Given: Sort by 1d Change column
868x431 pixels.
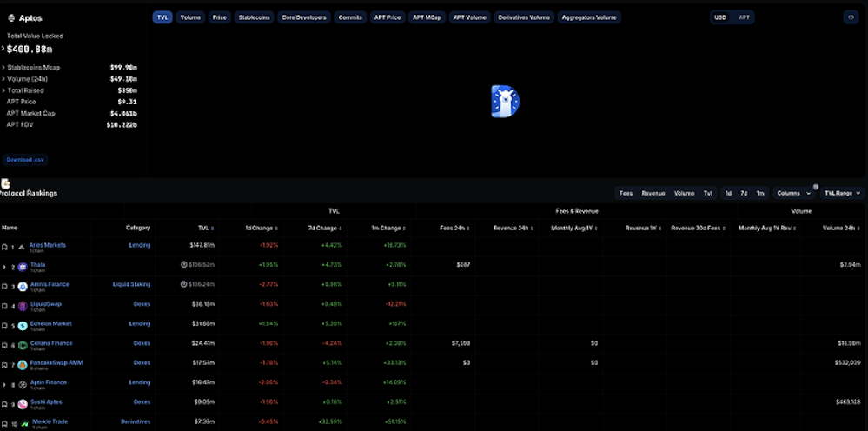Looking at the screenshot, I should 262,228.
